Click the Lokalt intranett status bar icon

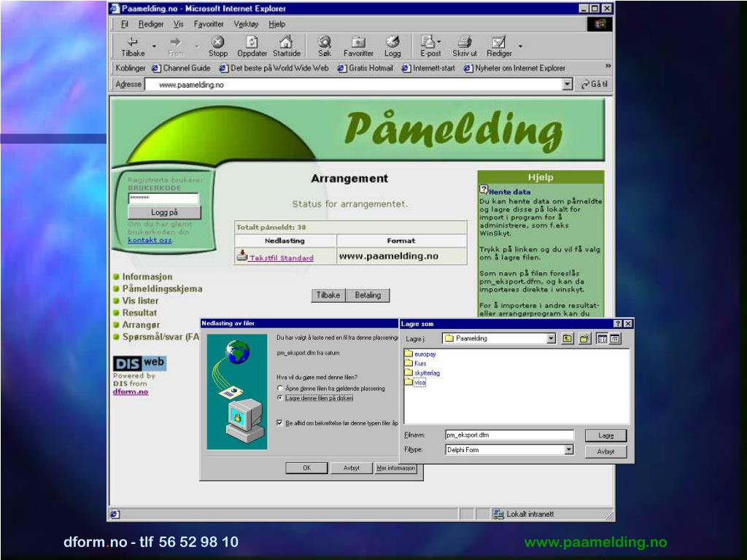tap(498, 514)
